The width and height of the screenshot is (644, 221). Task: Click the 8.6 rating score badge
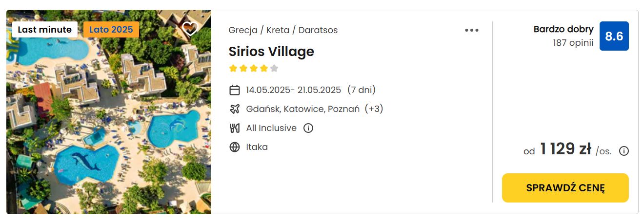[x=614, y=36]
